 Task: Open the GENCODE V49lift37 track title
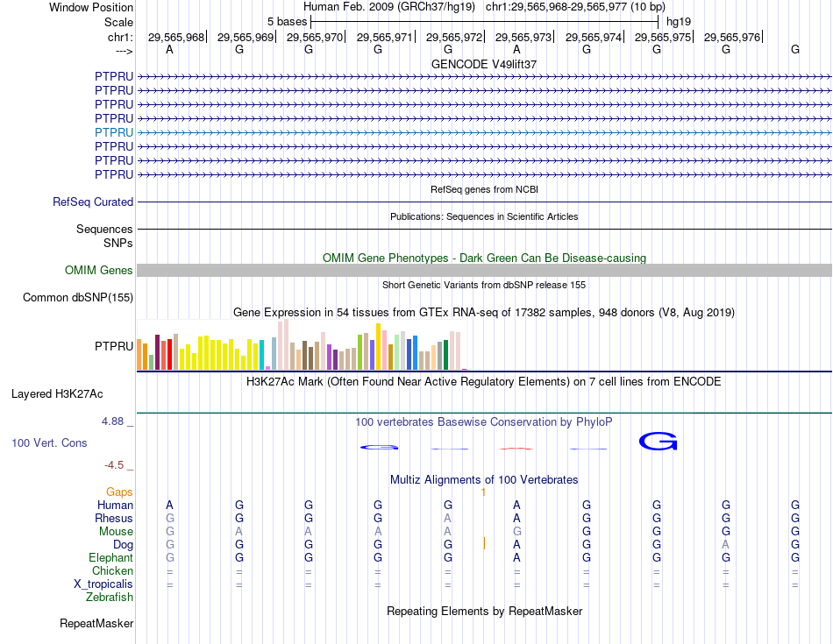point(484,64)
